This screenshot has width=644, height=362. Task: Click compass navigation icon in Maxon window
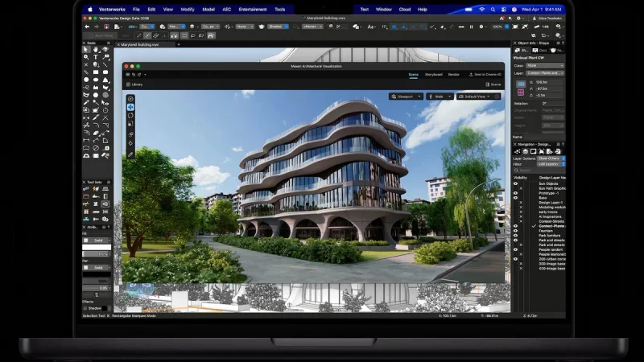point(130,99)
